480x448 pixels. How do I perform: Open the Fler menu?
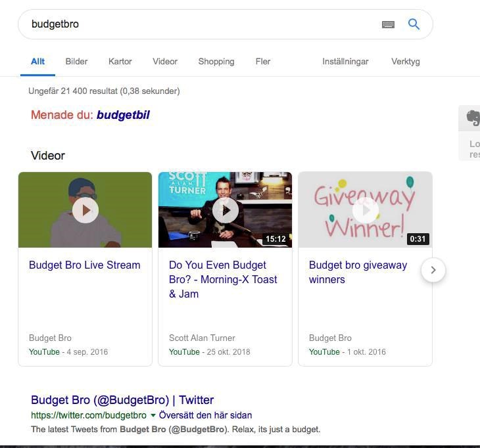(263, 61)
